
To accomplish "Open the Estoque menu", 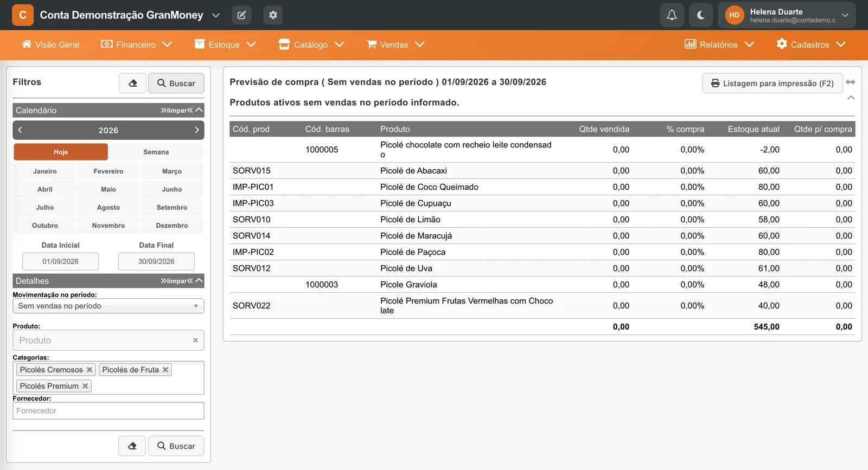I will click(x=225, y=44).
